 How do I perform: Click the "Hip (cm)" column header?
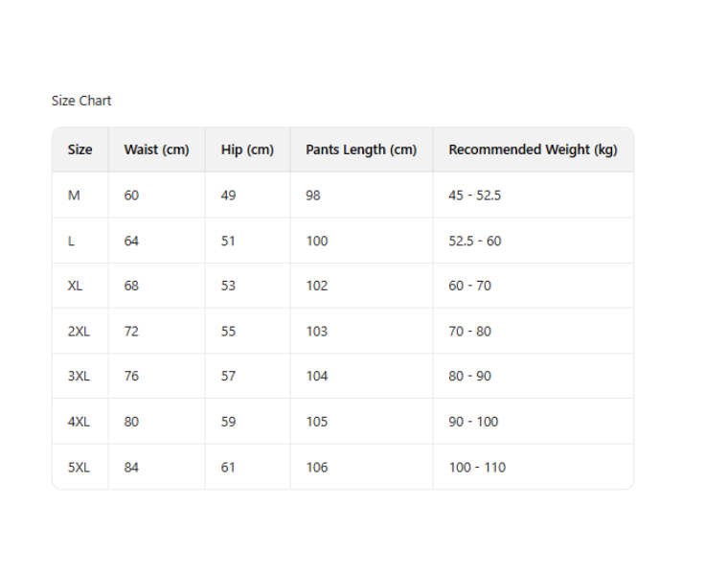pos(247,149)
